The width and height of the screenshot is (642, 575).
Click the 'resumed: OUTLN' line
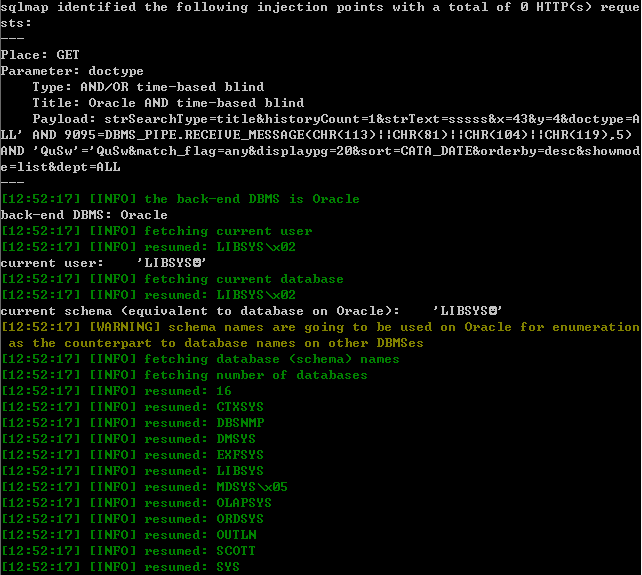129,535
